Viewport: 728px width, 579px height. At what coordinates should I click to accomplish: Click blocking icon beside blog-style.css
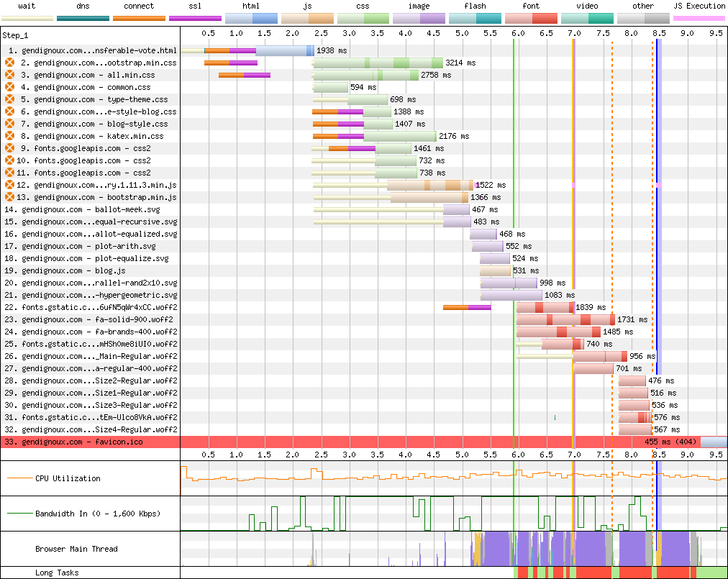[x=9, y=124]
